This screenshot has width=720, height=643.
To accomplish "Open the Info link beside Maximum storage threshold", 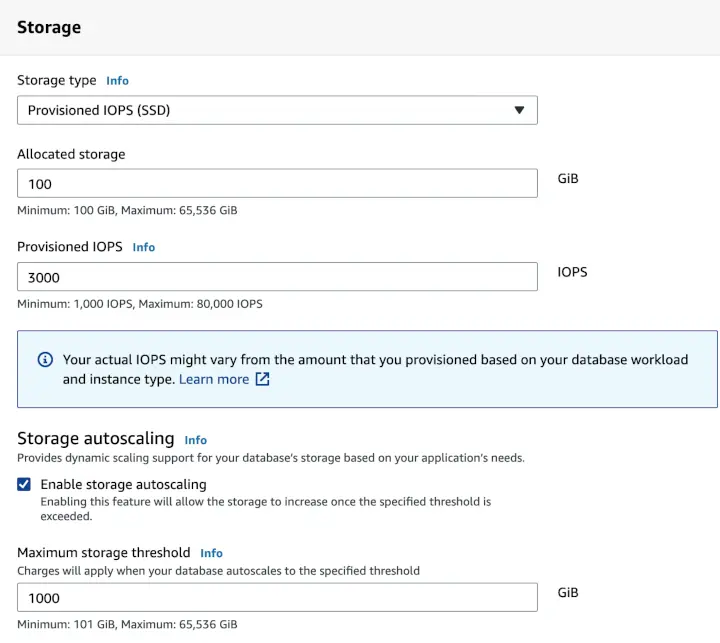I will (211, 553).
